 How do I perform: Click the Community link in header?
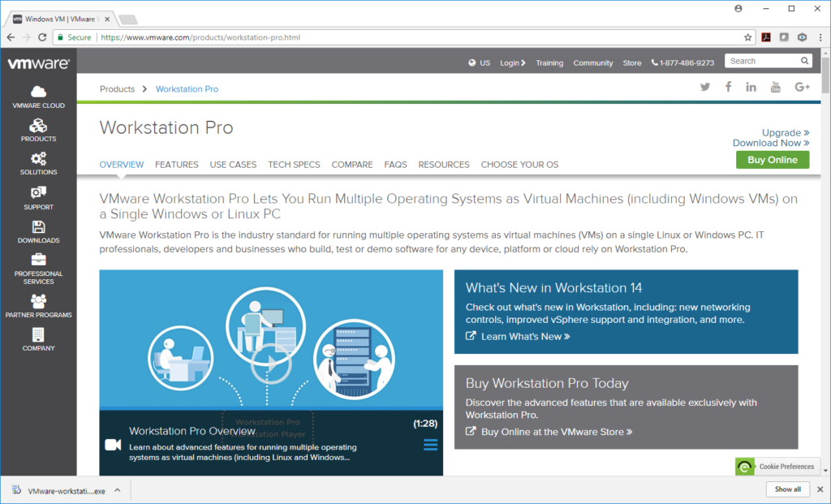(x=593, y=62)
